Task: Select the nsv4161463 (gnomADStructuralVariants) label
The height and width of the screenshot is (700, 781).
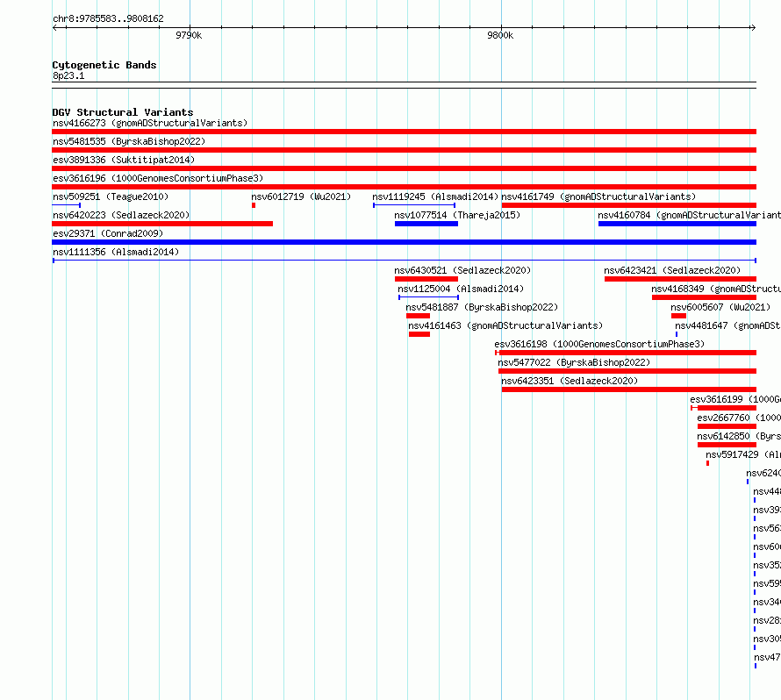Action: [505, 325]
